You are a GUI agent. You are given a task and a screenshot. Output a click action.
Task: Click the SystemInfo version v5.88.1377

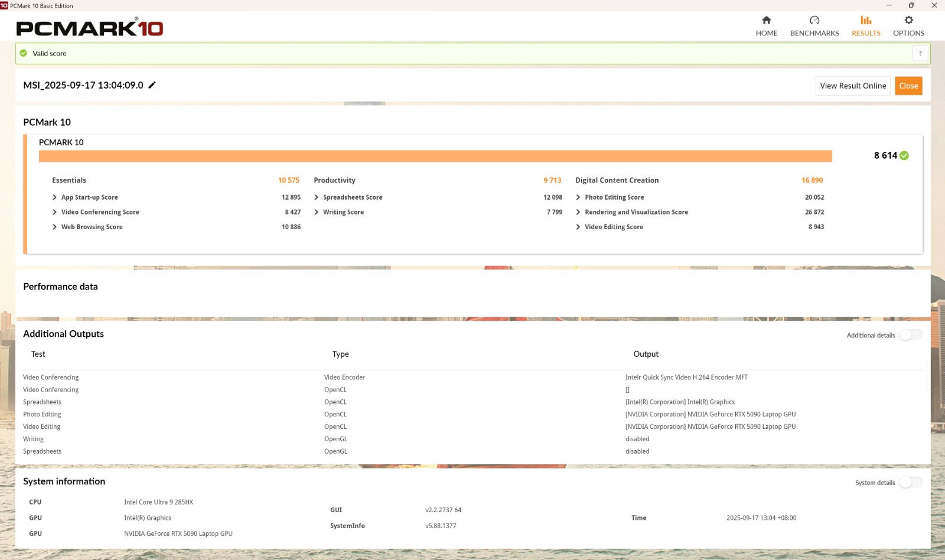pos(441,526)
